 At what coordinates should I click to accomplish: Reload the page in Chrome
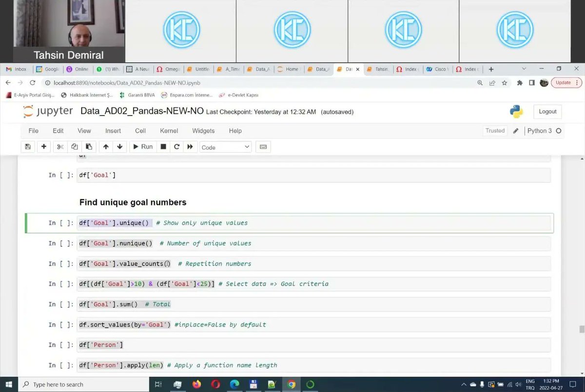point(33,82)
